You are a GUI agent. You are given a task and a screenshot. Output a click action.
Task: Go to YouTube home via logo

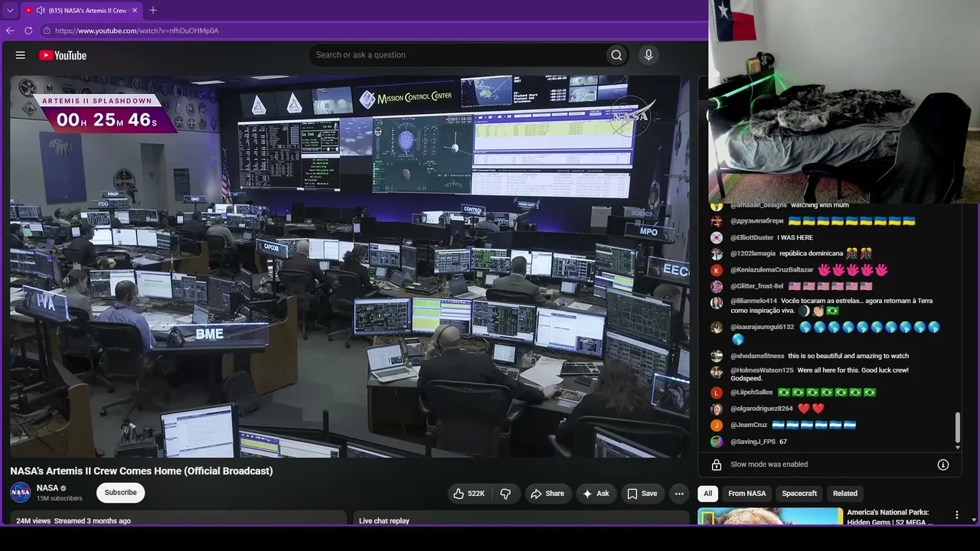coord(63,55)
